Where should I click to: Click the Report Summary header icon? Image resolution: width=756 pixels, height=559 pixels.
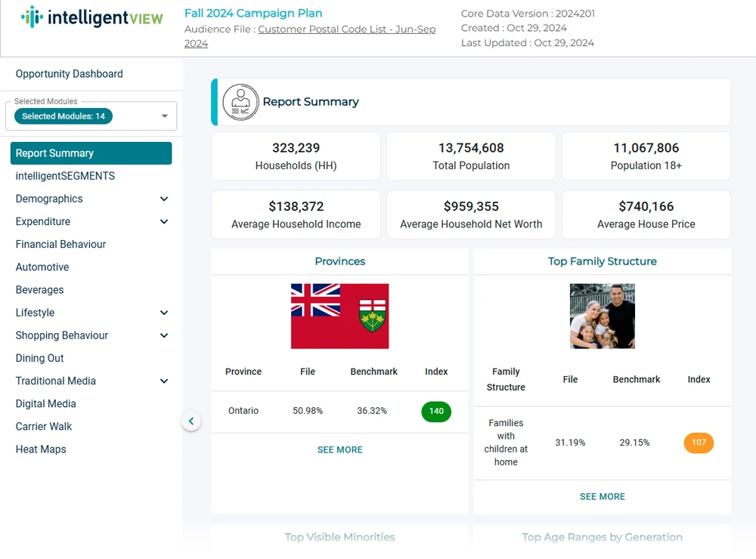[240, 102]
